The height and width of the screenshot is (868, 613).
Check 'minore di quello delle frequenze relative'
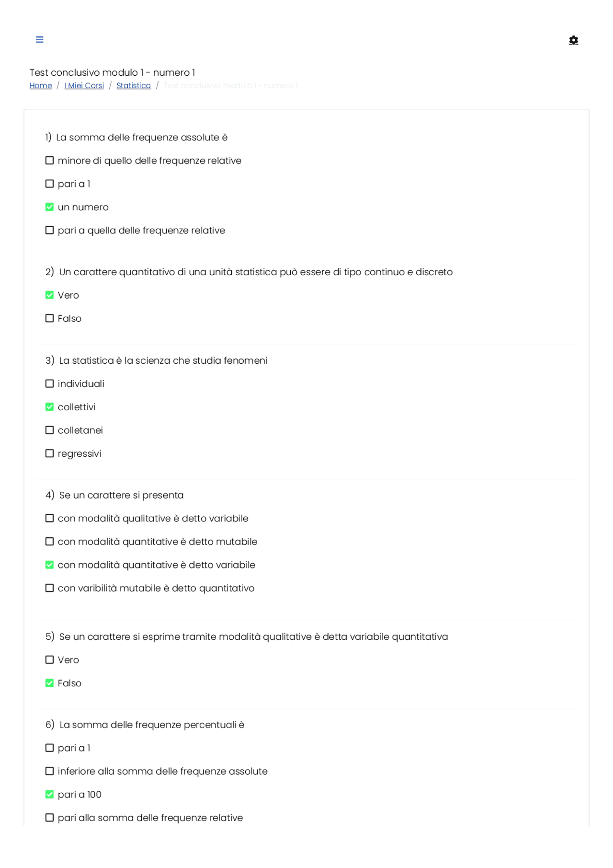(49, 160)
